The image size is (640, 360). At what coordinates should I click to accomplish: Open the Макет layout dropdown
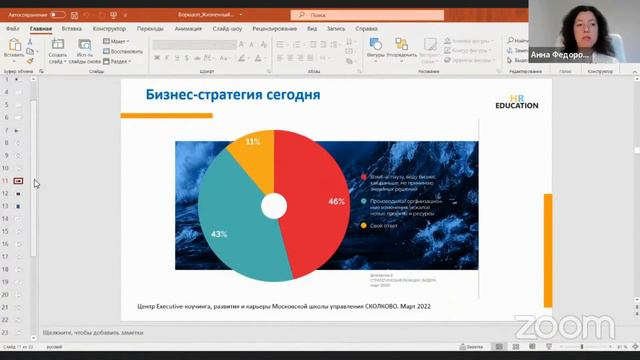click(116, 41)
